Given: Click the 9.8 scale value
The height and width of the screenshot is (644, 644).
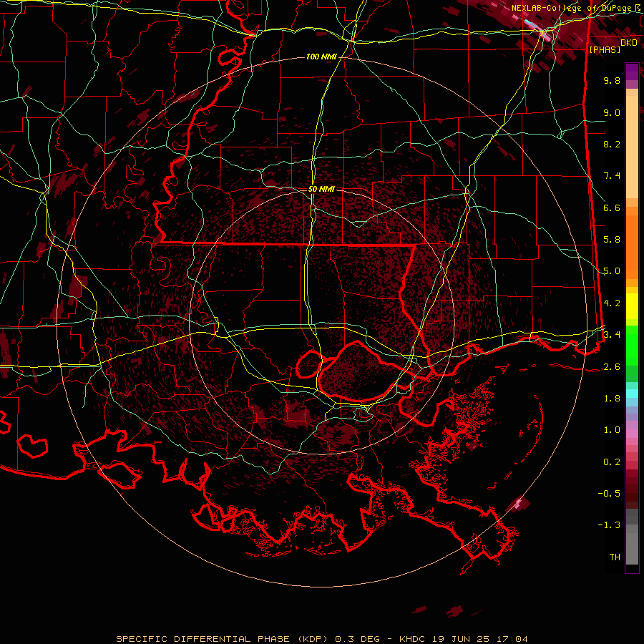Looking at the screenshot, I should point(612,80).
